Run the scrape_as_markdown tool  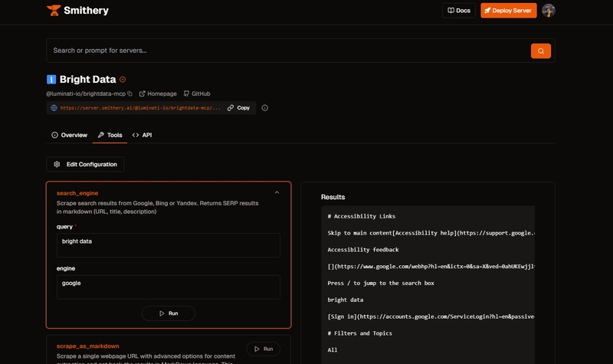263,349
